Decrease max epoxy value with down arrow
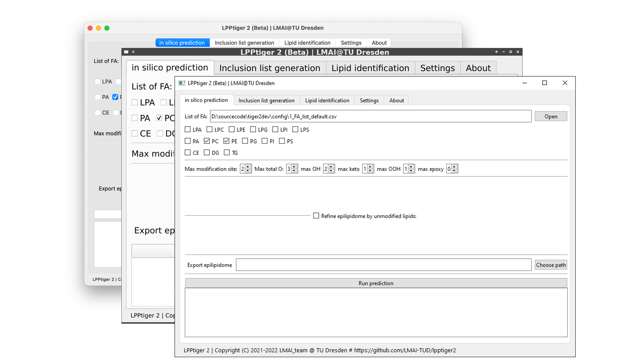The height and width of the screenshot is (362, 644). [x=454, y=171]
